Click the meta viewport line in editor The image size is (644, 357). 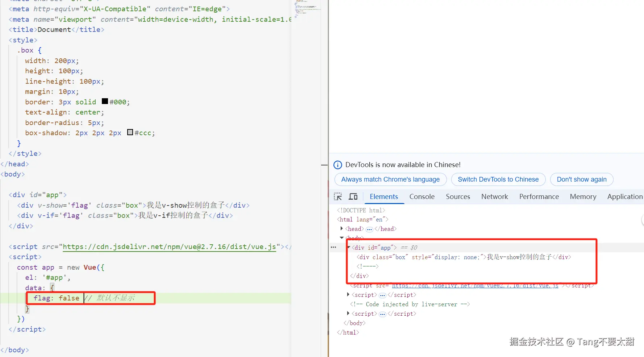tap(150, 20)
